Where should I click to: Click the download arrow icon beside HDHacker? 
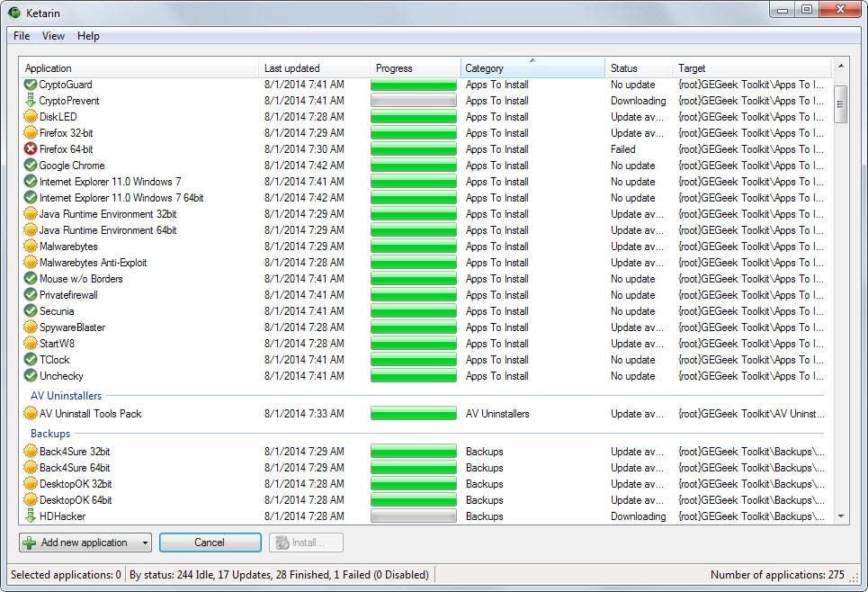(x=31, y=516)
